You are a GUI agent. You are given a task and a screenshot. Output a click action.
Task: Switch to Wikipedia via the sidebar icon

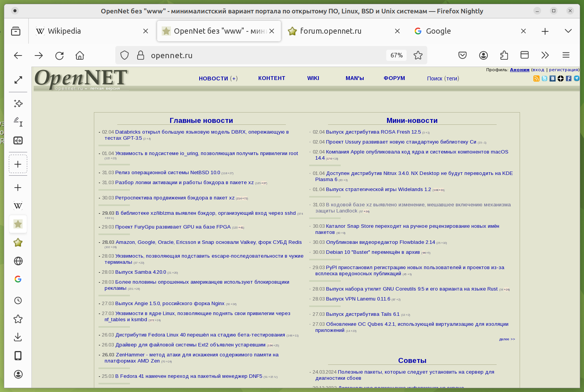pyautogui.click(x=18, y=206)
